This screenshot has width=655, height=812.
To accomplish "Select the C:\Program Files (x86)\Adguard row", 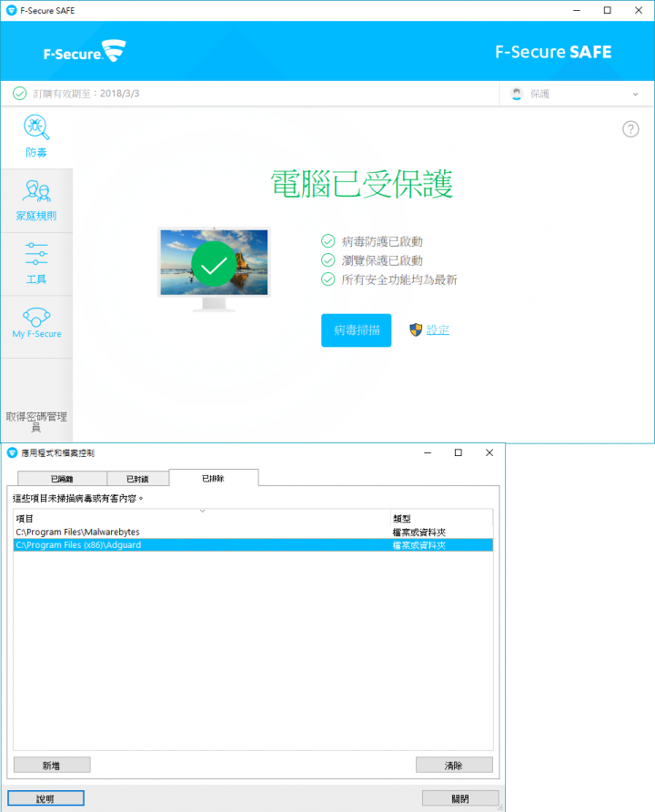I will click(x=253, y=544).
